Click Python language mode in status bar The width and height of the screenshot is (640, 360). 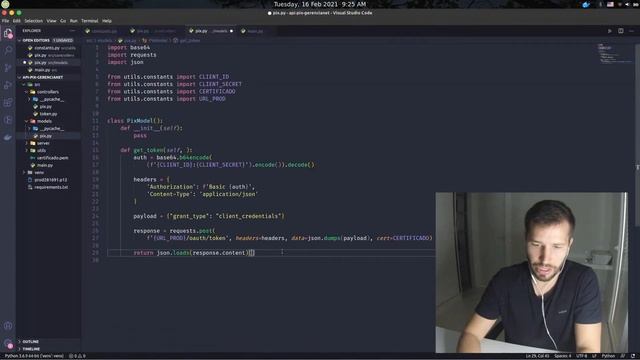click(608, 356)
